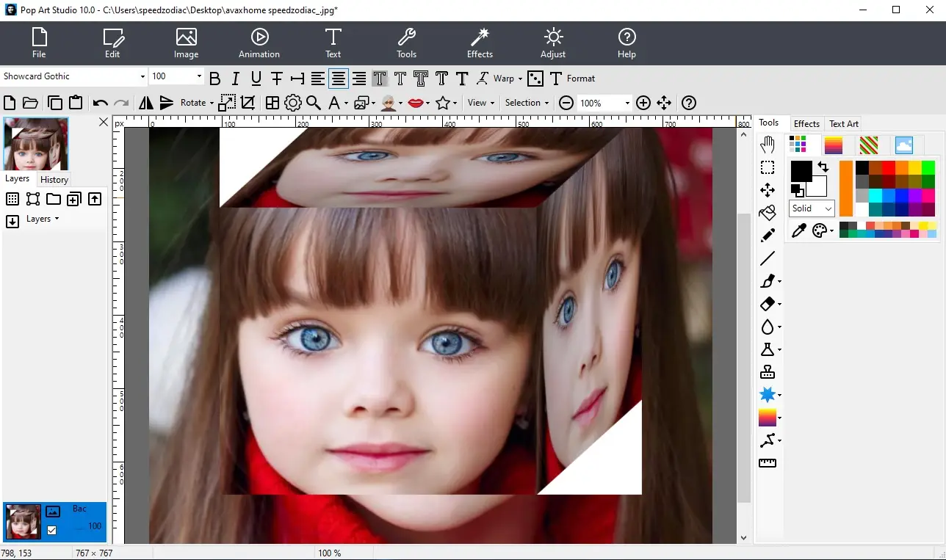Open the zoom 100% combo box
Screen dimensions: 946x560
pyautogui.click(x=604, y=103)
